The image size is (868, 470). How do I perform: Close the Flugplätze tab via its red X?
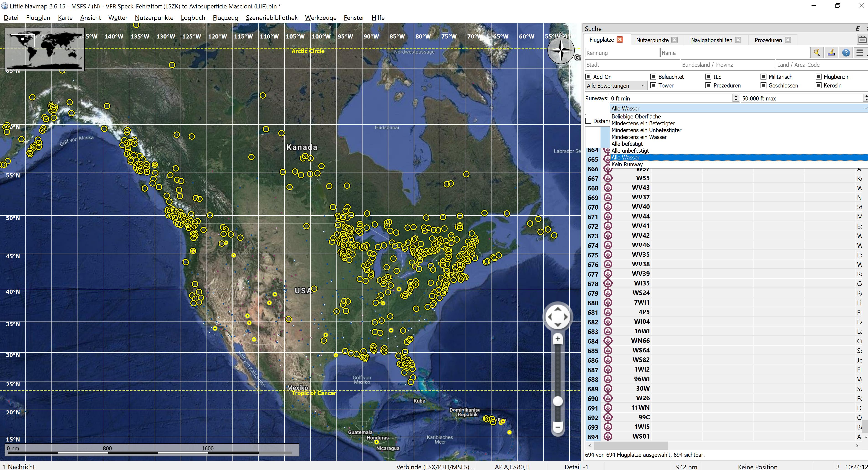click(x=620, y=39)
